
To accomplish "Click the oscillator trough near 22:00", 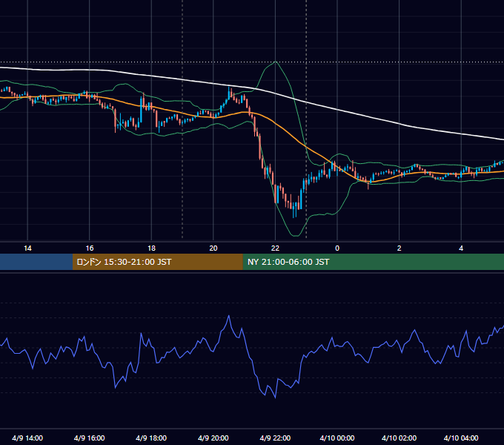I will coord(275,398).
